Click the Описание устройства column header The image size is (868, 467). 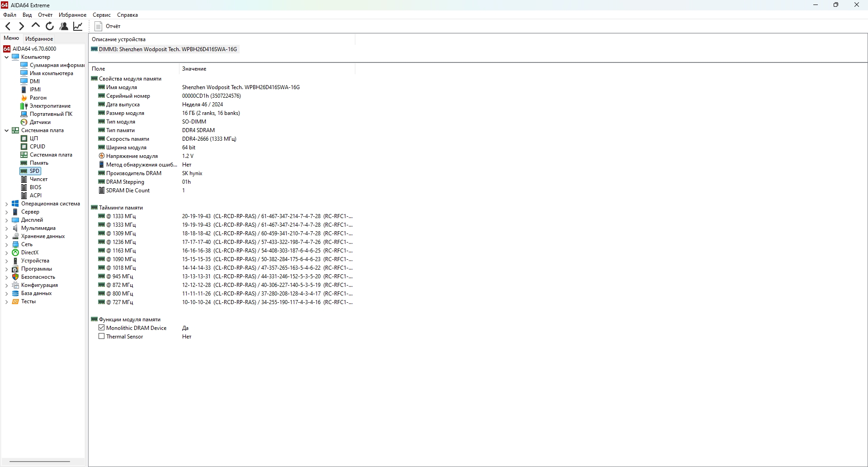pos(222,39)
